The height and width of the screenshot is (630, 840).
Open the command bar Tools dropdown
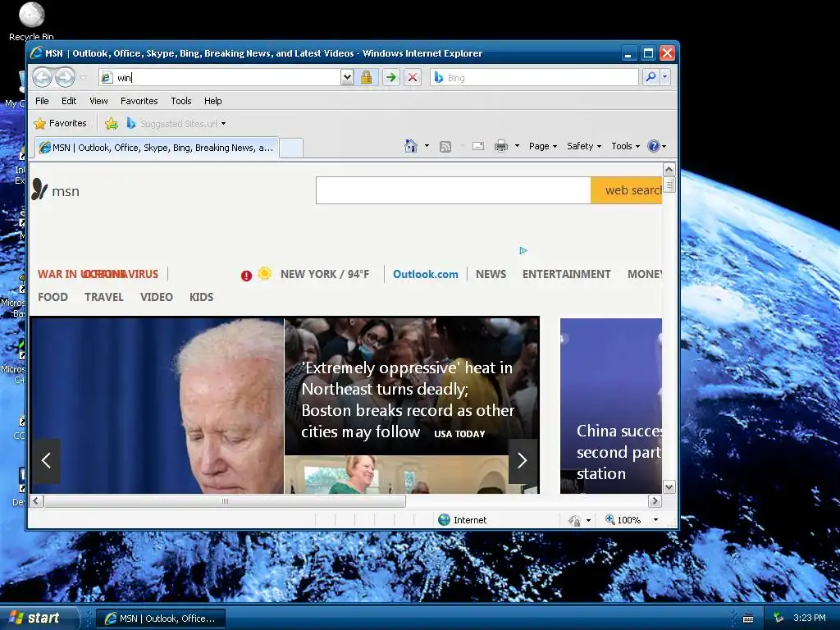[x=625, y=146]
